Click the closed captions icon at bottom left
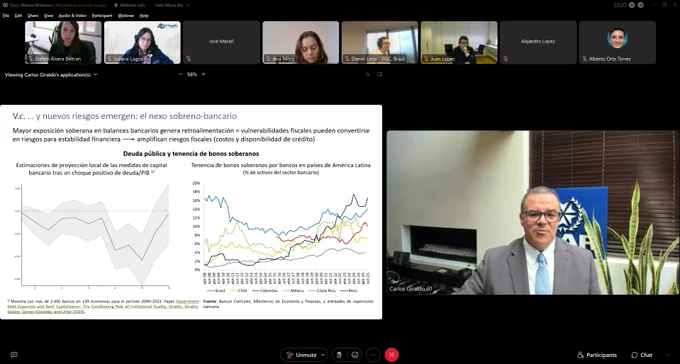Screen dimensions: 680x364 click(x=14, y=355)
